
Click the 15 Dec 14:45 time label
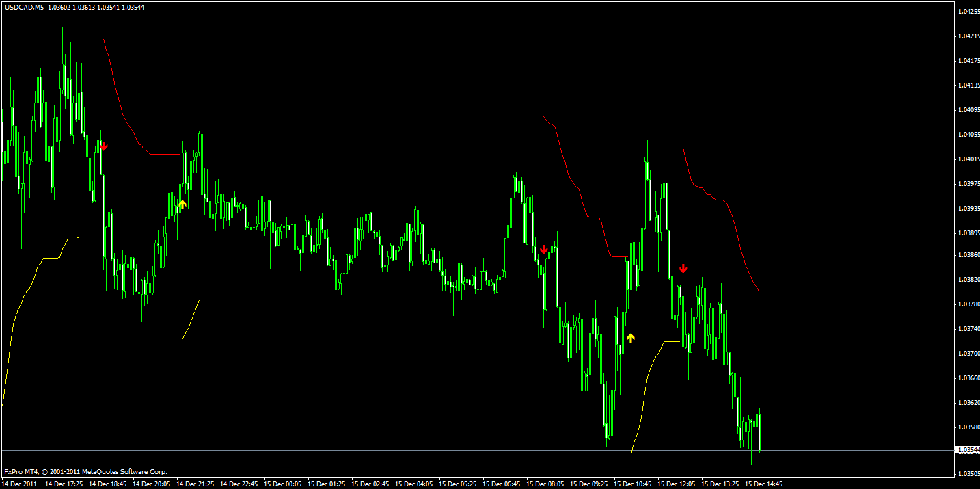(x=764, y=484)
